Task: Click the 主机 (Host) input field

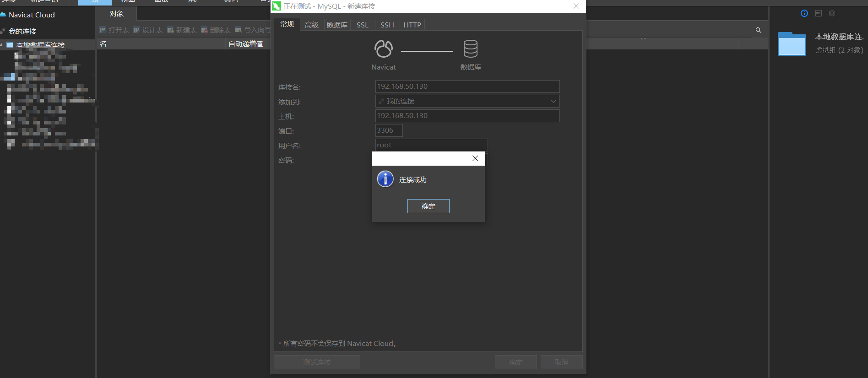Action: (x=467, y=116)
